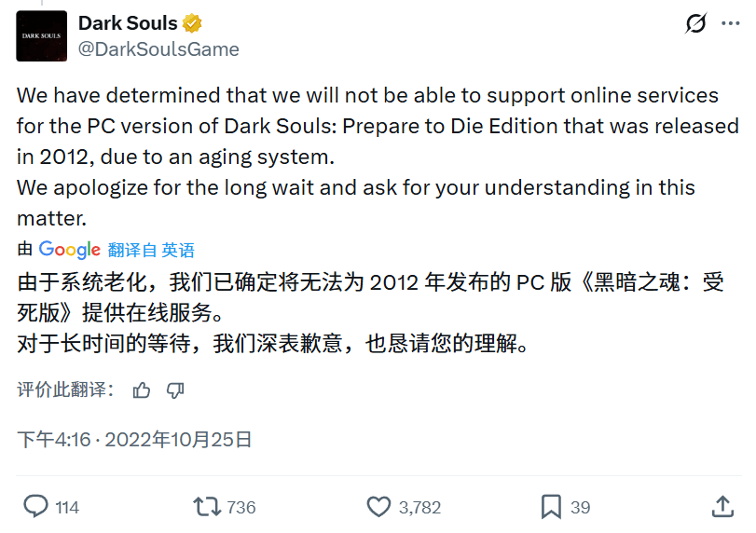Click the Google logo in translation credit
This screenshot has height=533, width=756.
tap(69, 250)
